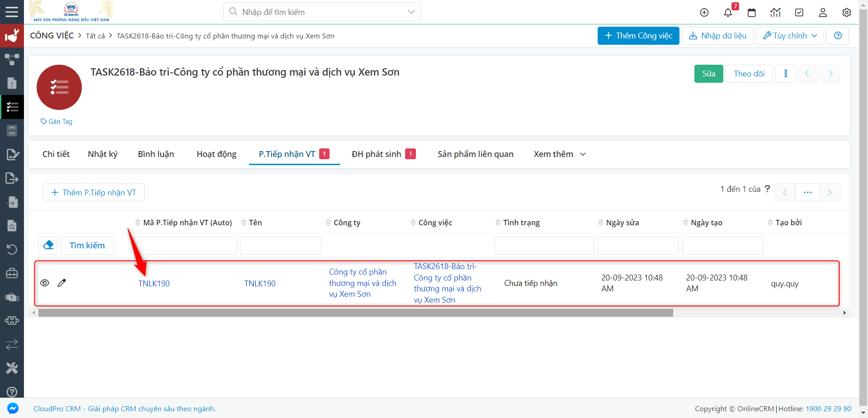Click the Thêm Công việc button

pyautogui.click(x=638, y=36)
